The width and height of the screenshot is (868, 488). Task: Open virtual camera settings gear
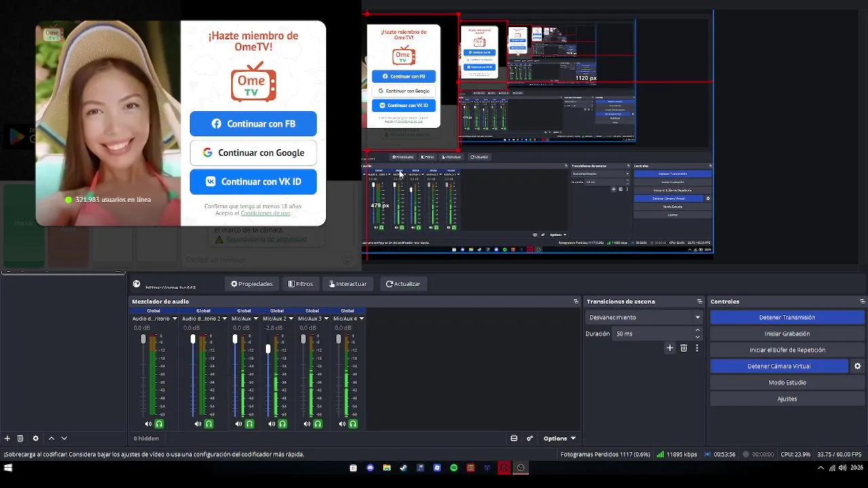point(857,366)
